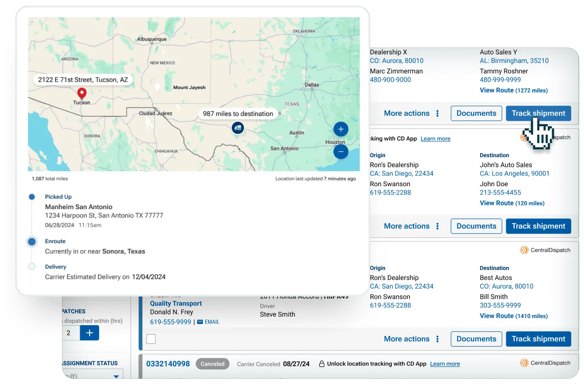
Task: Zoom out the map with minus button
Action: (x=341, y=152)
